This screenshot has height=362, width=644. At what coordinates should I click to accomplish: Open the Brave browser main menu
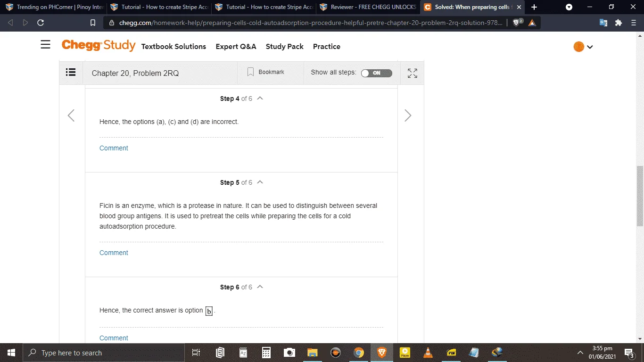click(x=633, y=23)
